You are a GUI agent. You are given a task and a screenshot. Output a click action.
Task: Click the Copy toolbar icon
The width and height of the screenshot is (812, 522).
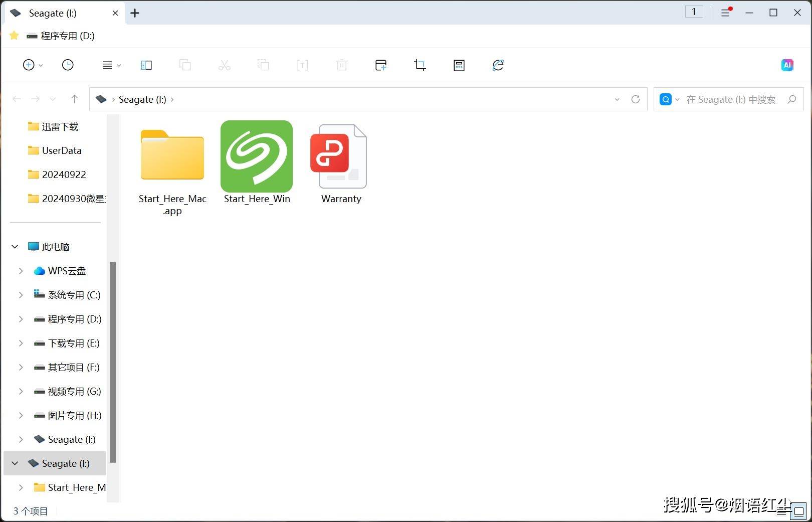(x=185, y=65)
